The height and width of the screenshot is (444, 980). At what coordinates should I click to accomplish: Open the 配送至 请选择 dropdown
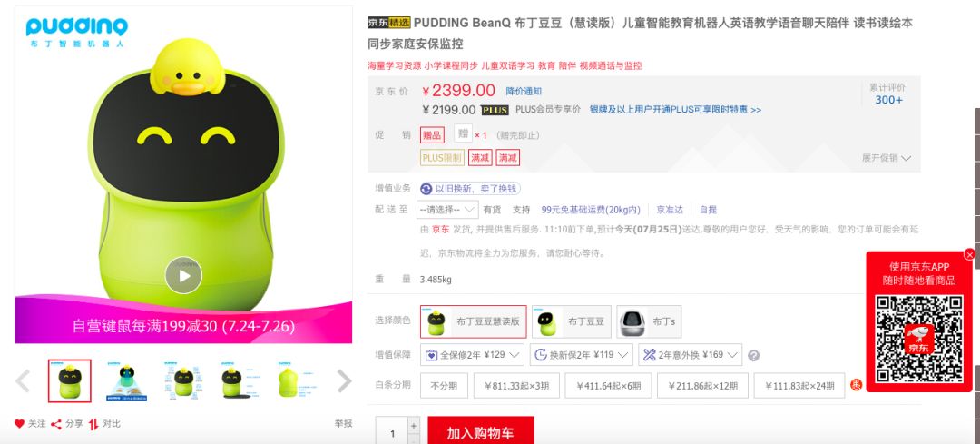[447, 210]
